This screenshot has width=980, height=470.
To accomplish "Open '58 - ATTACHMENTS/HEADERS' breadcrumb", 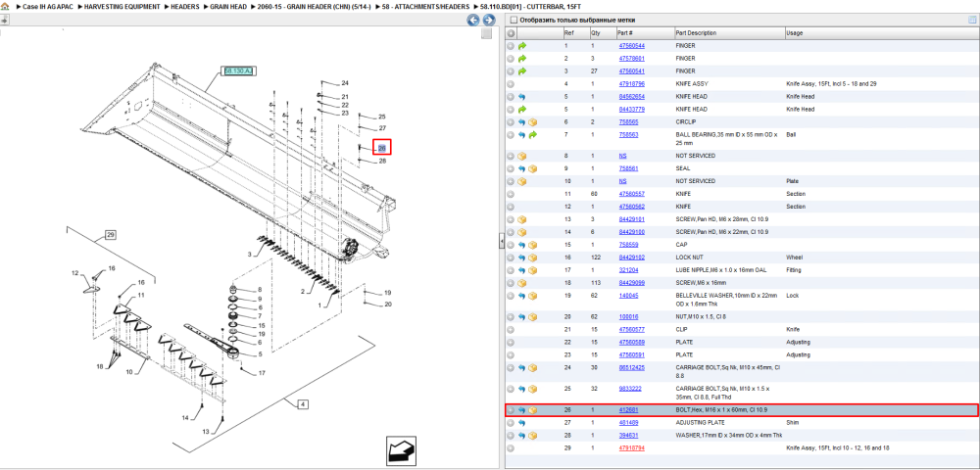I will [425, 6].
